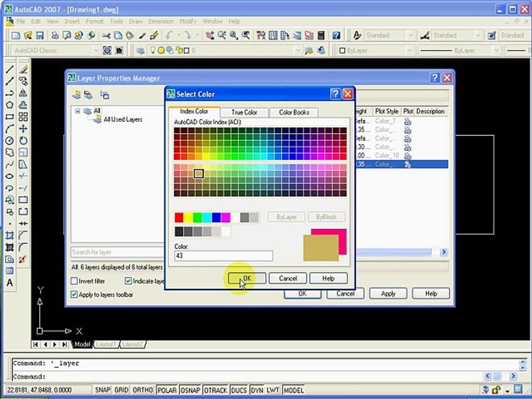Screen dimensions: 532x399
Task: Select the Polygon draw tool
Action: coord(9,105)
